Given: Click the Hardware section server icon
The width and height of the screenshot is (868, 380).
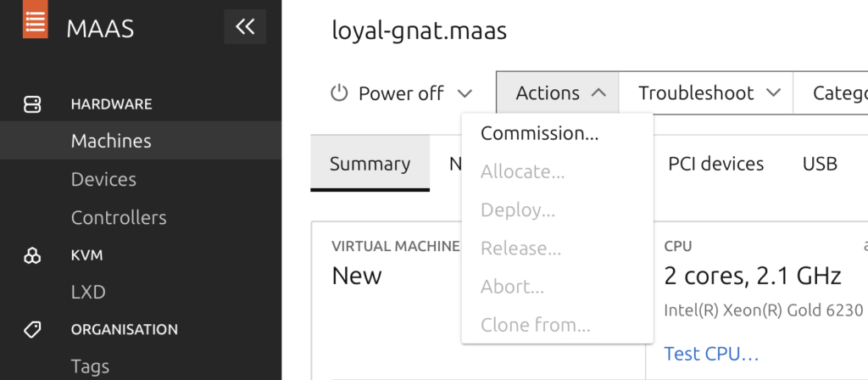Looking at the screenshot, I should pyautogui.click(x=32, y=104).
